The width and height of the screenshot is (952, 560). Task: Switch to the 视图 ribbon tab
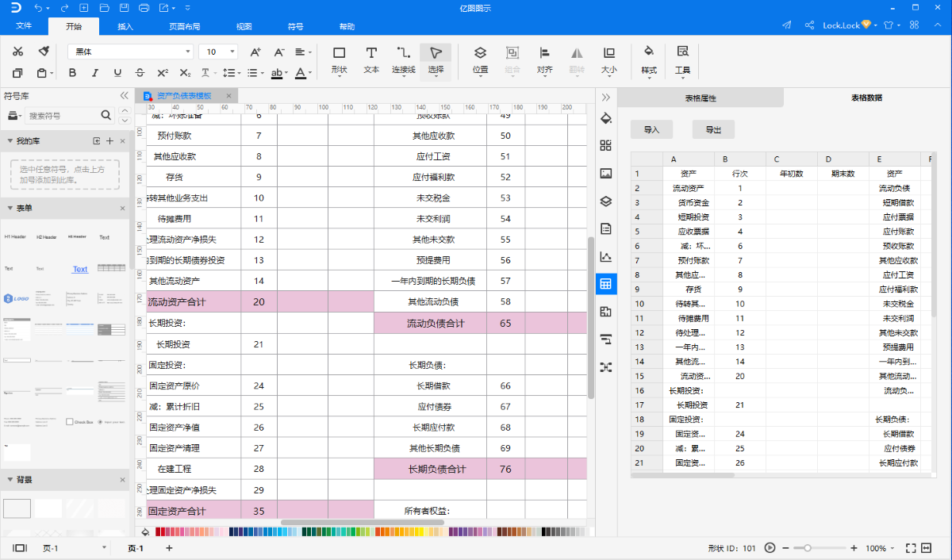[244, 26]
